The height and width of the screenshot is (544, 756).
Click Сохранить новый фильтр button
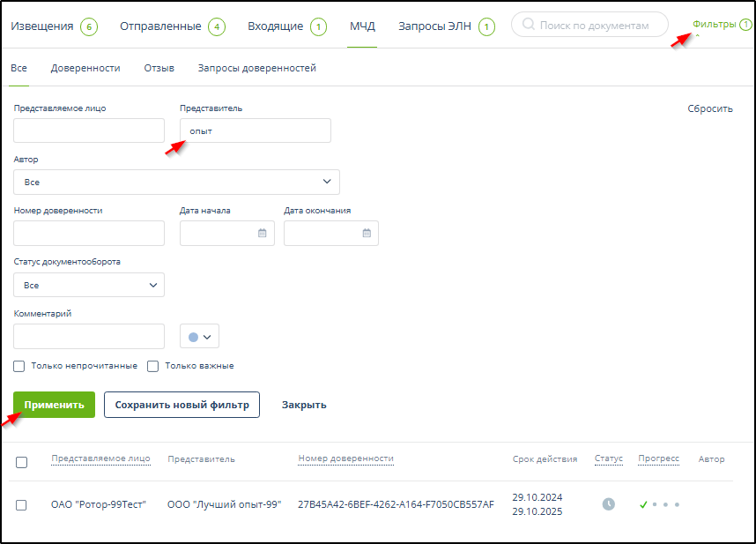pos(182,405)
